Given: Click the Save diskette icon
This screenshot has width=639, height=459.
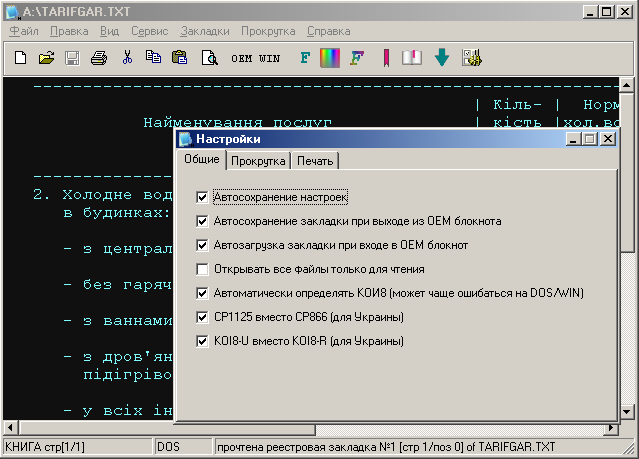Looking at the screenshot, I should tap(72, 58).
